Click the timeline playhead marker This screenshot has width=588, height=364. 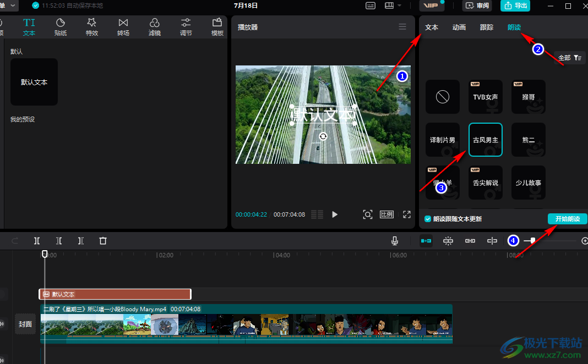click(x=45, y=254)
